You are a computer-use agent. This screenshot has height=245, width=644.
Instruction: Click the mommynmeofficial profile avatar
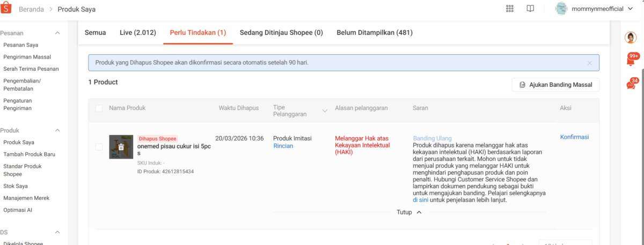point(561,9)
